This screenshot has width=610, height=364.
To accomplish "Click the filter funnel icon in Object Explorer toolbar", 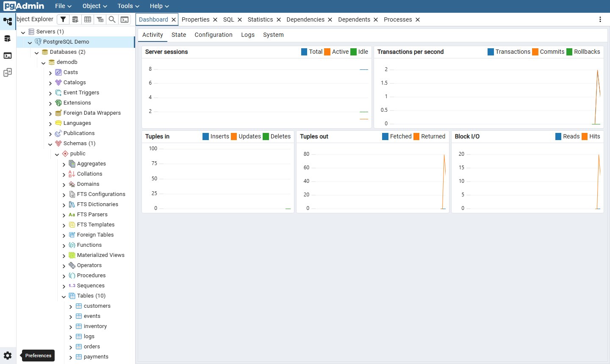I will point(63,19).
